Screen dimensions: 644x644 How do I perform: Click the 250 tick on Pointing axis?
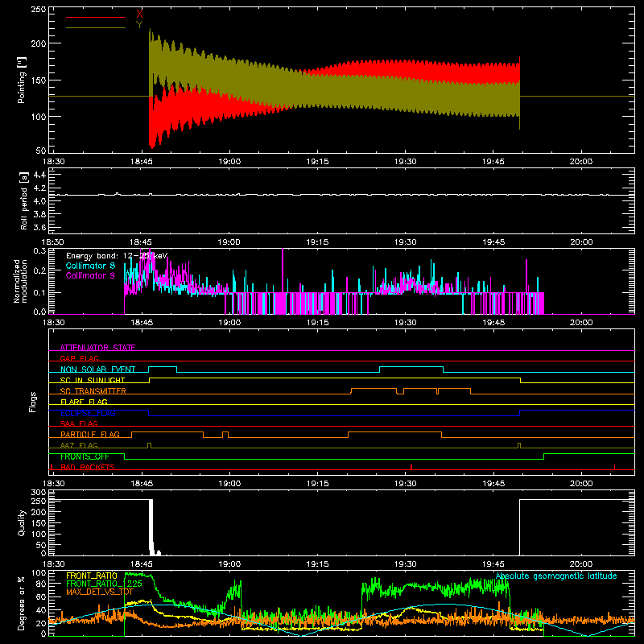coord(38,9)
